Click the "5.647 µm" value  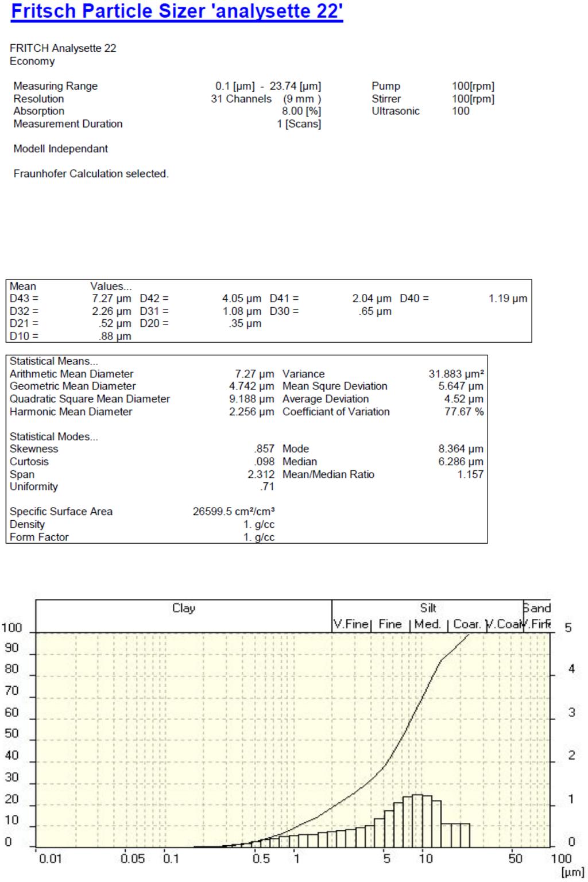[x=461, y=386]
